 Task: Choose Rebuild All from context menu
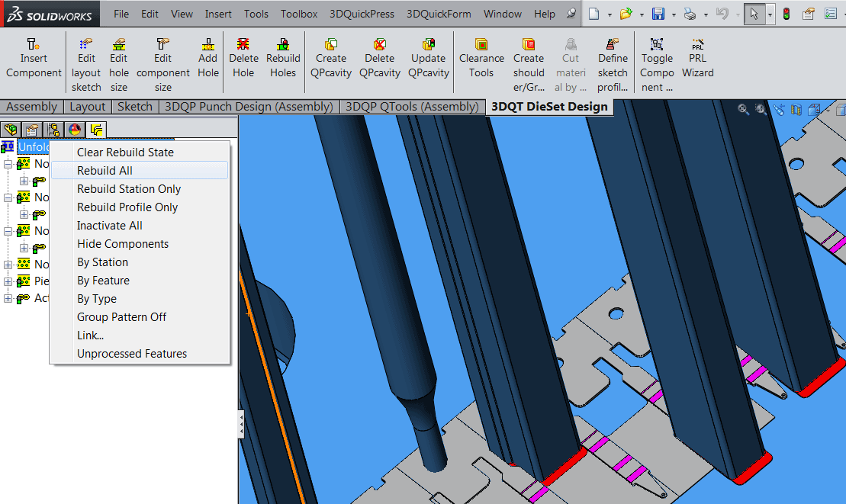pyautogui.click(x=140, y=171)
